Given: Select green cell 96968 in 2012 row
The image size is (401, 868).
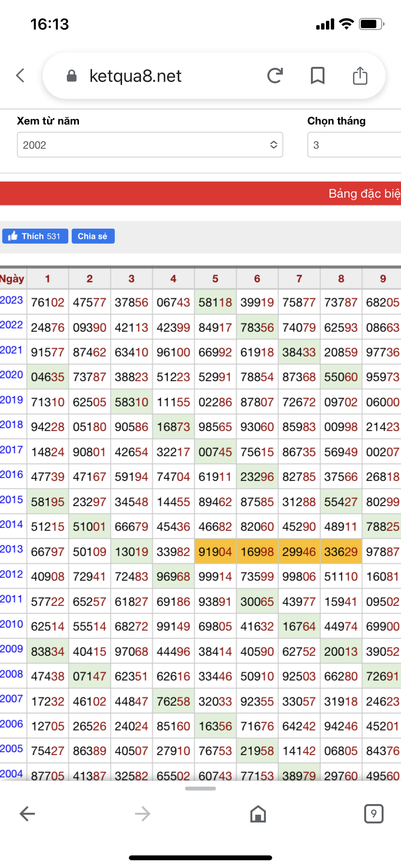Looking at the screenshot, I should click(173, 576).
